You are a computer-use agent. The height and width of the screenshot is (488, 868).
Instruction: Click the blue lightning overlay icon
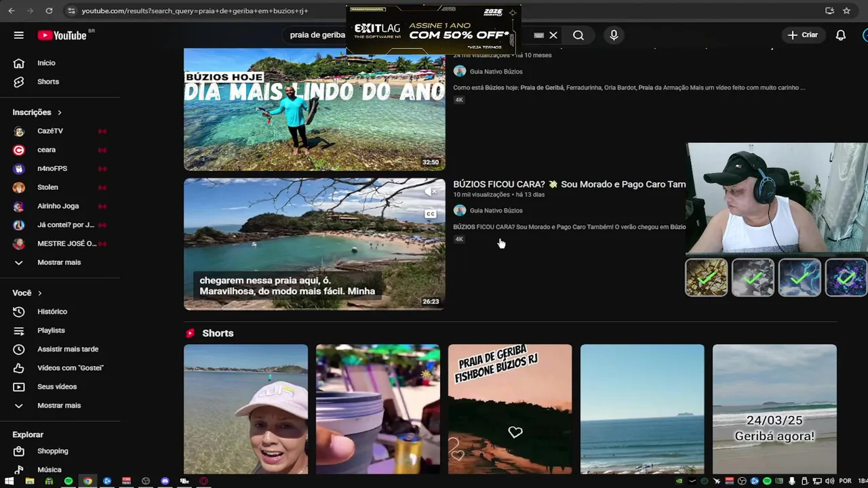point(800,278)
